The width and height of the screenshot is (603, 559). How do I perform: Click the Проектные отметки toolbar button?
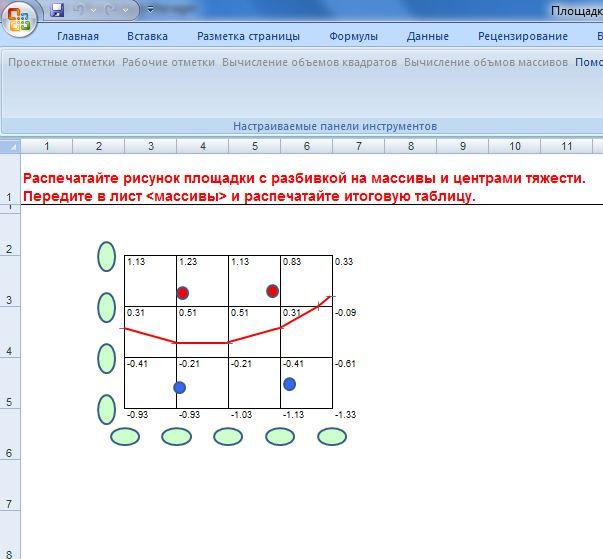tap(62, 62)
